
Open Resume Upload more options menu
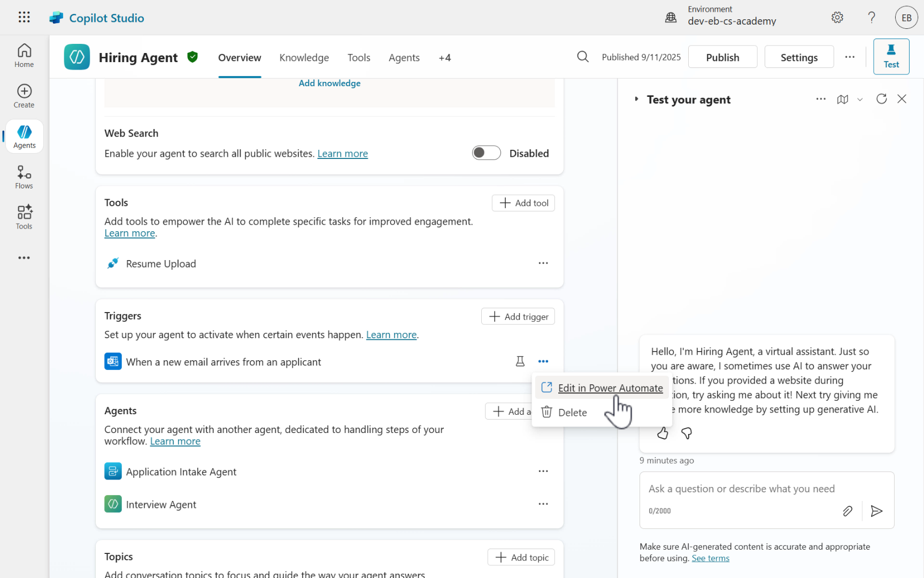[543, 263]
